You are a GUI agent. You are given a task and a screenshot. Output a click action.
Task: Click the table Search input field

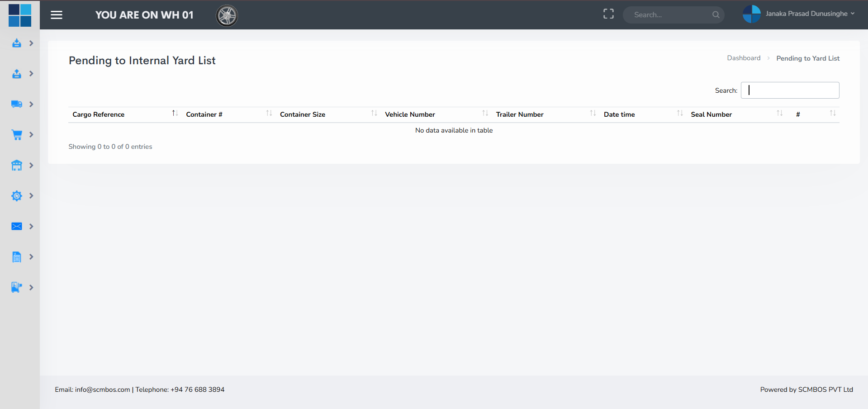point(790,90)
